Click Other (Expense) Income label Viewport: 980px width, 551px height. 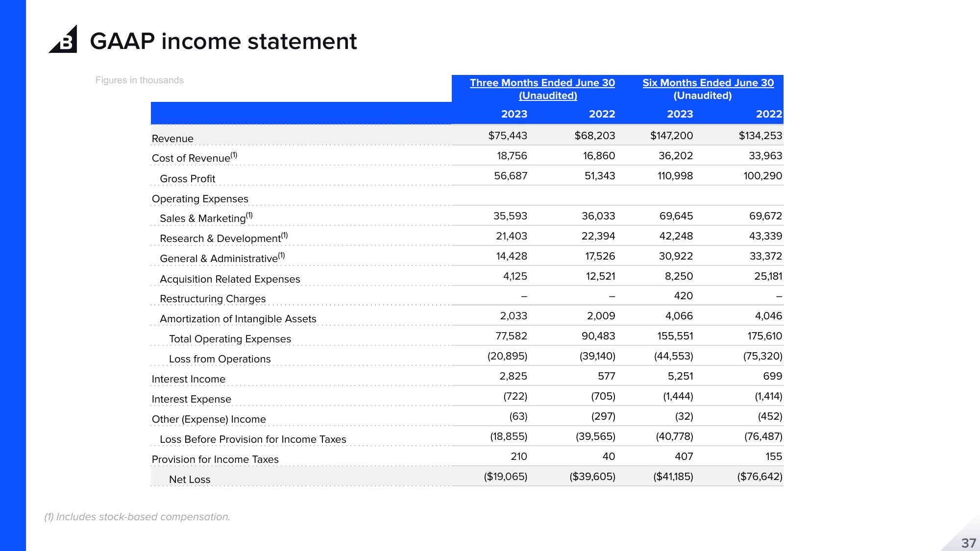click(x=209, y=419)
